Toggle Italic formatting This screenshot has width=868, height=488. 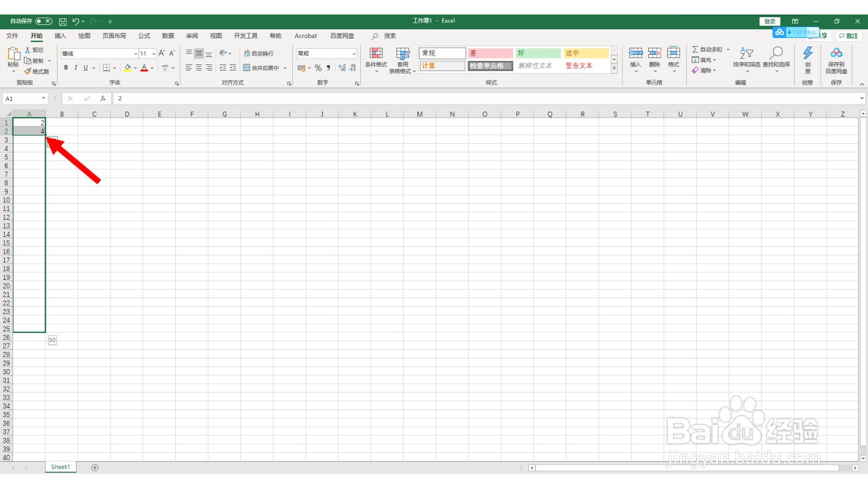(x=75, y=68)
